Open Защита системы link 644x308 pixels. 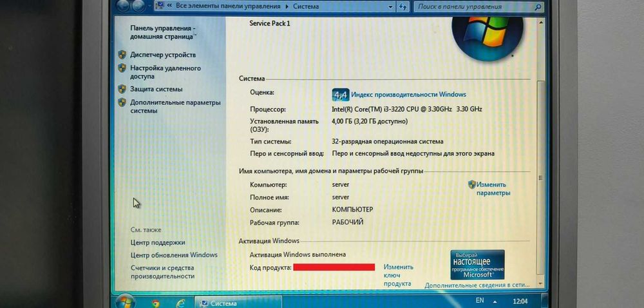pyautogui.click(x=156, y=89)
